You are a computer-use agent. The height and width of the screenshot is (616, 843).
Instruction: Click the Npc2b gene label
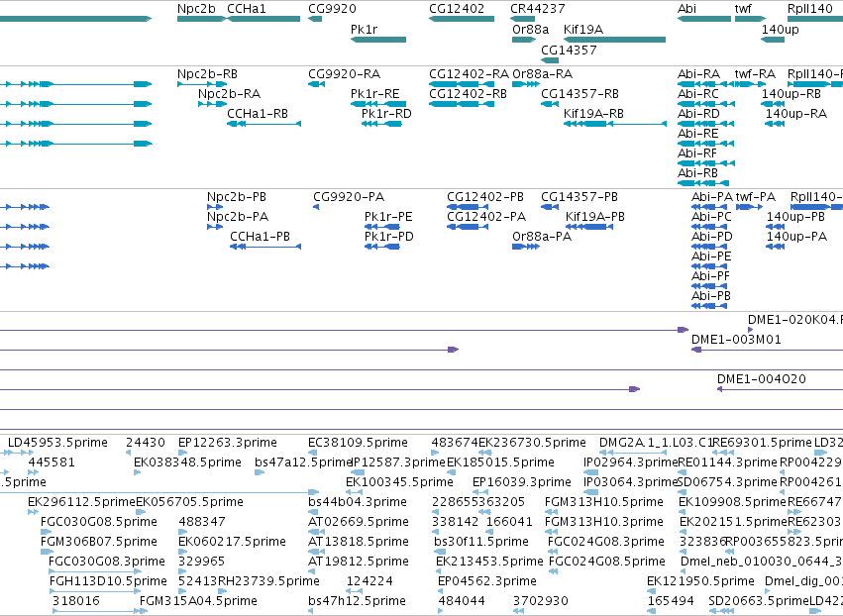tap(196, 9)
